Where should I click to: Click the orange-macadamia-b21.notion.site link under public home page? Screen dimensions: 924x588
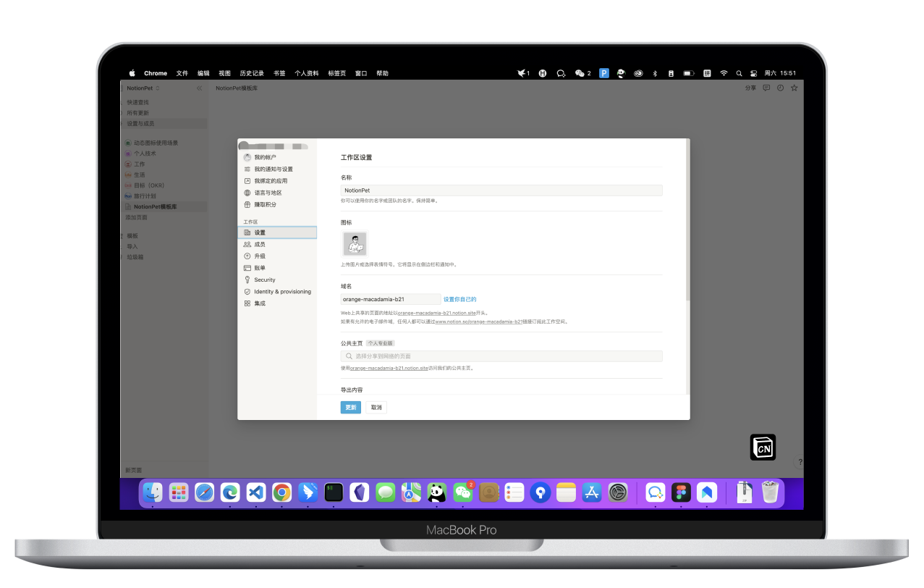(x=389, y=369)
